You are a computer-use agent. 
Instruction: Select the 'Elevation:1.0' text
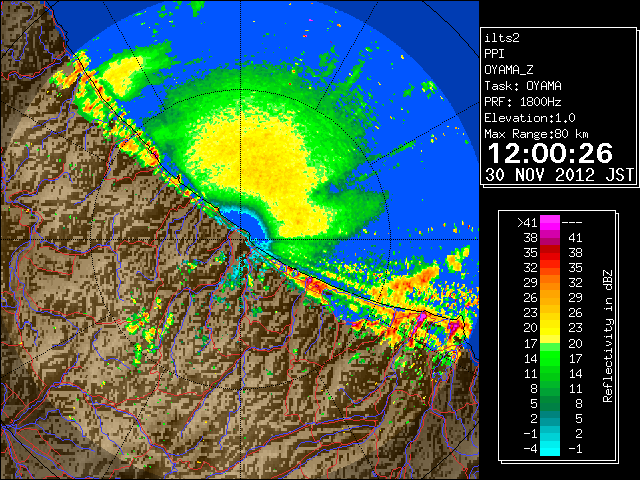click(530, 118)
